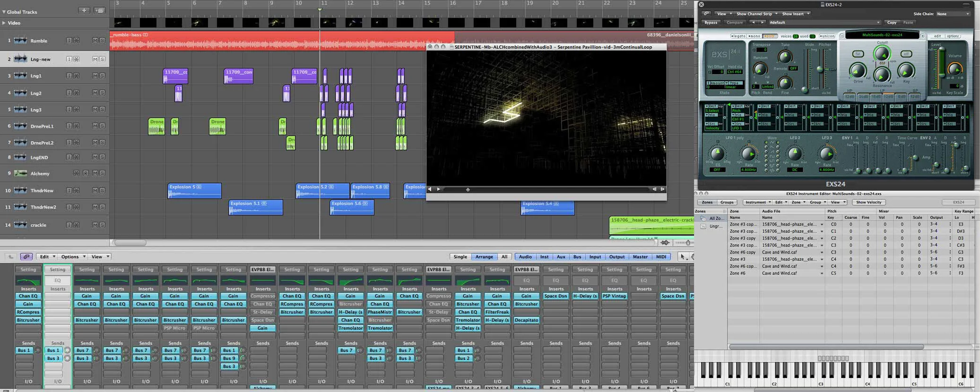980x392 pixels.
Task: Click the add track plus button in Global Tracks
Action: point(84,10)
